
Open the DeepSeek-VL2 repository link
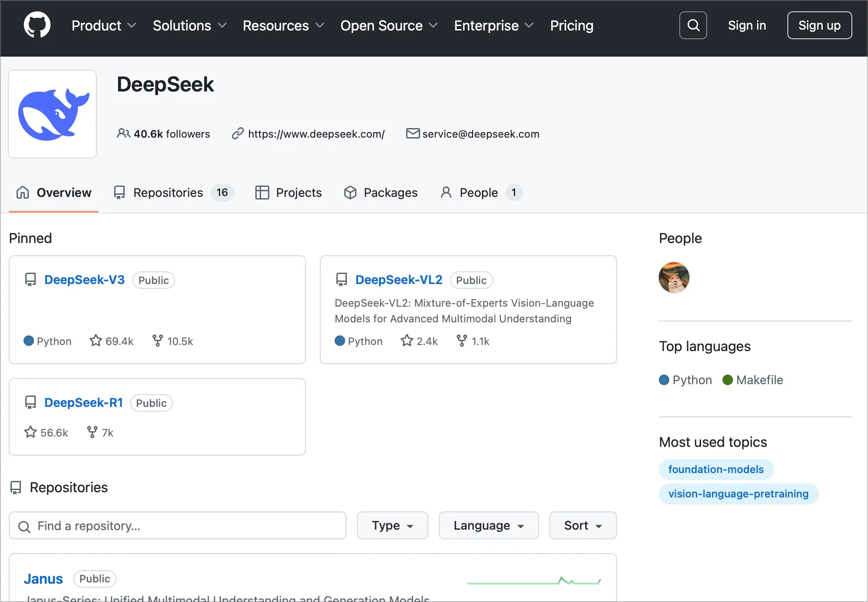(399, 280)
